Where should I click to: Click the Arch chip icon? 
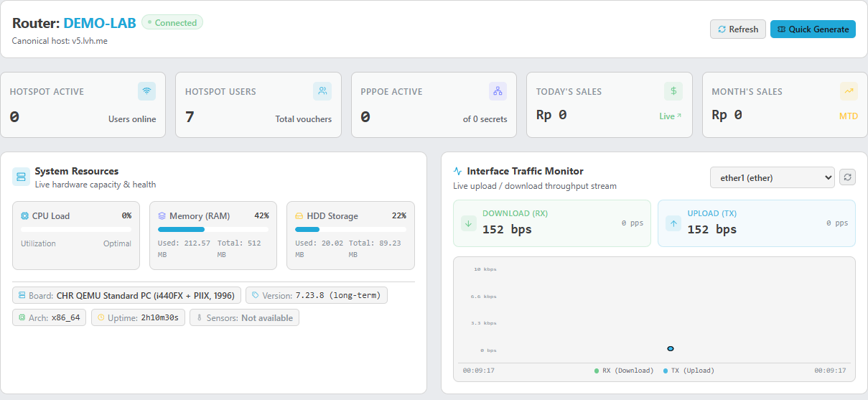tap(22, 317)
